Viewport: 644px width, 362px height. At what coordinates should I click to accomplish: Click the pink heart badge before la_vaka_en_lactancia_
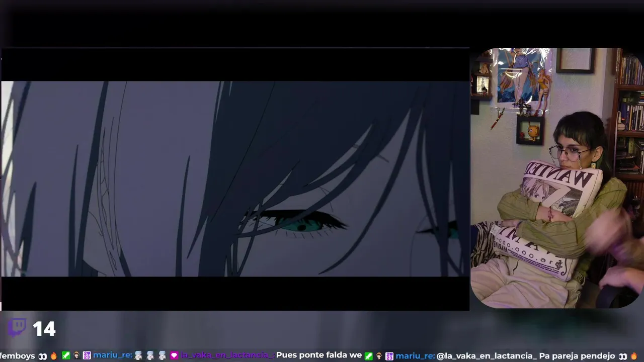(x=174, y=355)
